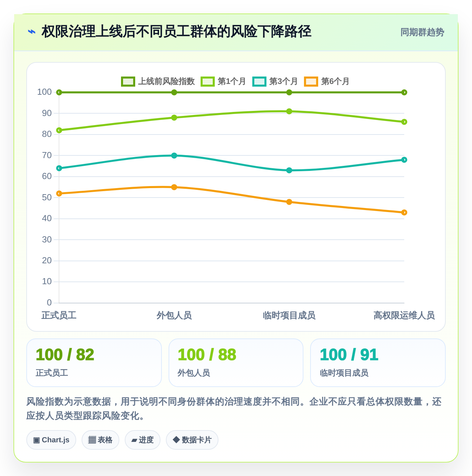Image resolution: width=472 pixels, height=476 pixels.
Task: Click the 第6个月 data point for 正式员工
Action: click(59, 194)
